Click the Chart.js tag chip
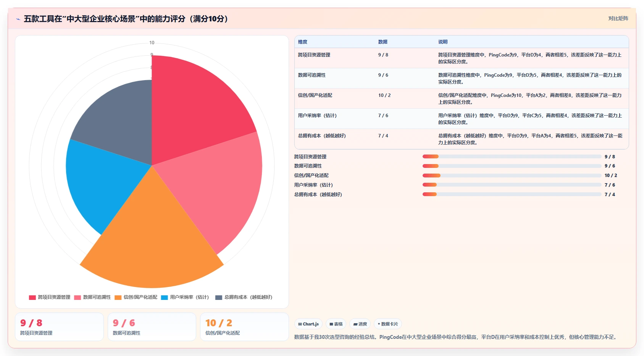The height and width of the screenshot is (356, 644). coord(308,324)
